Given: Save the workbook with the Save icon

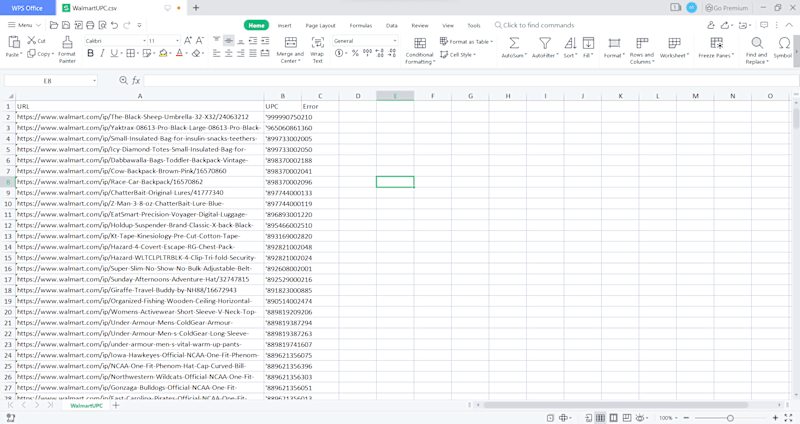Looking at the screenshot, I should click(66, 25).
